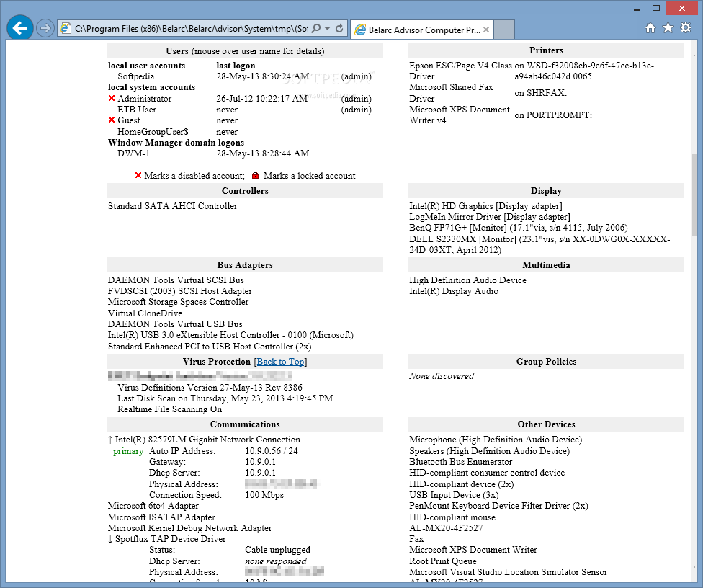Click the Epson ESC/Page V4 Class Driver printer

point(460,71)
